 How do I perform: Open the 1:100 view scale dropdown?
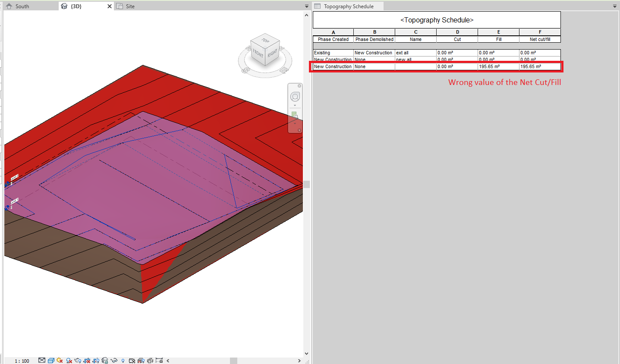[x=22, y=360]
